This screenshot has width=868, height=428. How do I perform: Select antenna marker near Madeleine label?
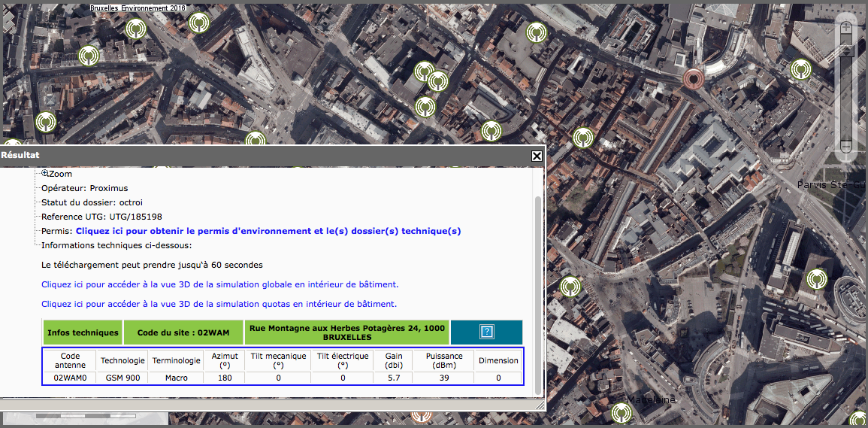pyautogui.click(x=621, y=413)
